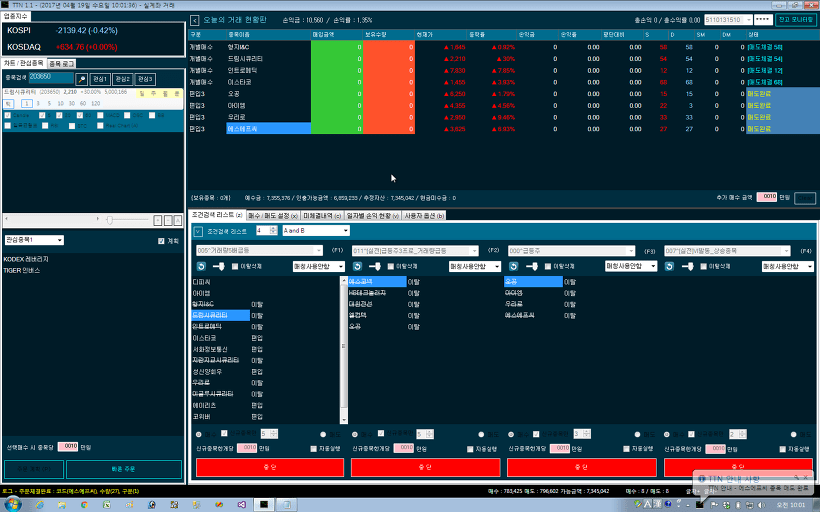Enable the Real Chart (A) checkbox
Image resolution: width=820 pixels, height=512 pixels.
(x=100, y=126)
